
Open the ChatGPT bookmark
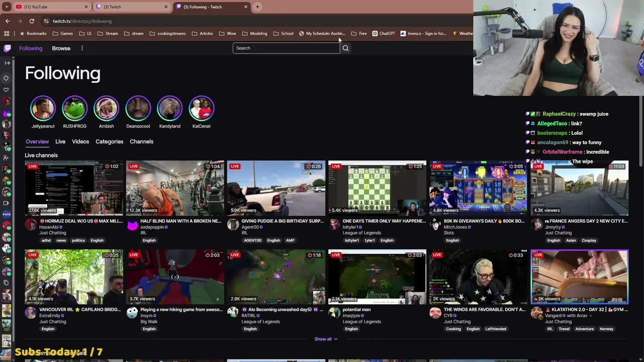coord(383,34)
